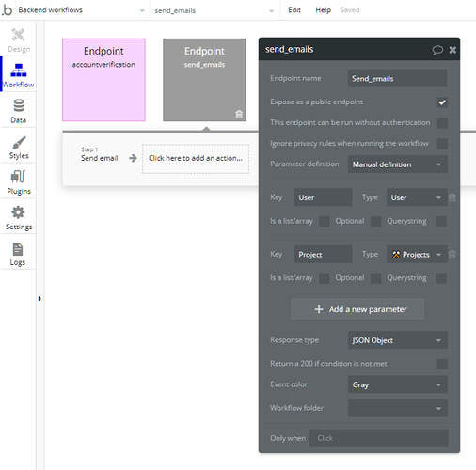Delete the send_emails endpoint via trash icon
Screen dimensions: 476x470
[x=239, y=114]
